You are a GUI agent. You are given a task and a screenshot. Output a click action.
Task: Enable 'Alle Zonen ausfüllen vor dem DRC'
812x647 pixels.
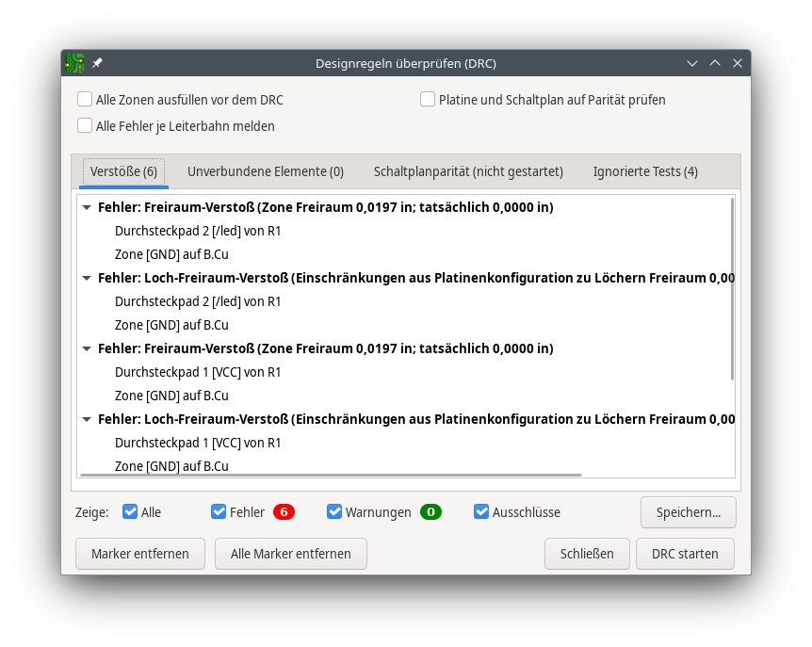(85, 100)
